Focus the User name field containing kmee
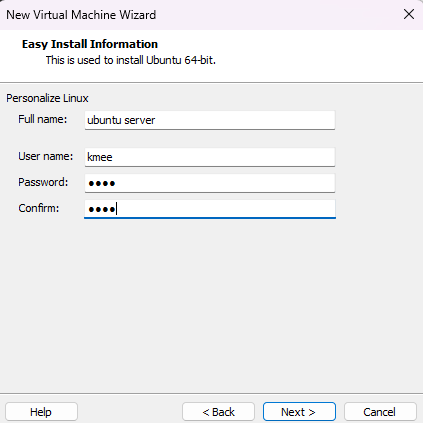The image size is (423, 423). (210, 157)
